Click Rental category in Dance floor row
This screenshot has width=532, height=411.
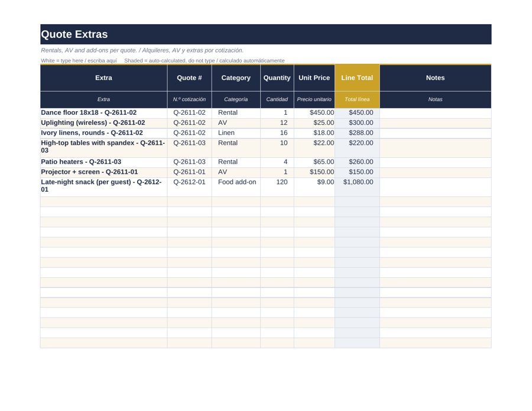point(236,113)
